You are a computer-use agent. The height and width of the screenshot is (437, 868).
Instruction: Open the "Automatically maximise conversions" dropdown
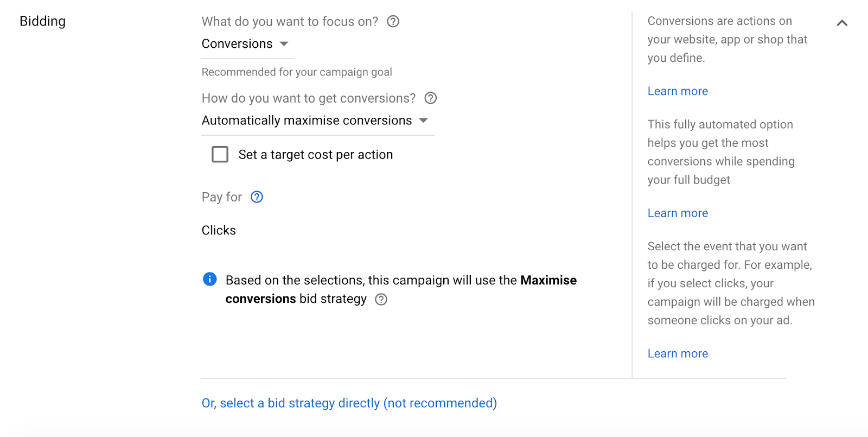point(315,121)
